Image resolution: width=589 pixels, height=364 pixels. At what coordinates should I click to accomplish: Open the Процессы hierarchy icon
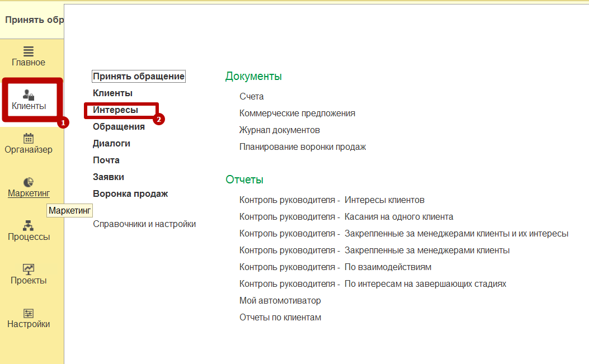[x=29, y=225]
